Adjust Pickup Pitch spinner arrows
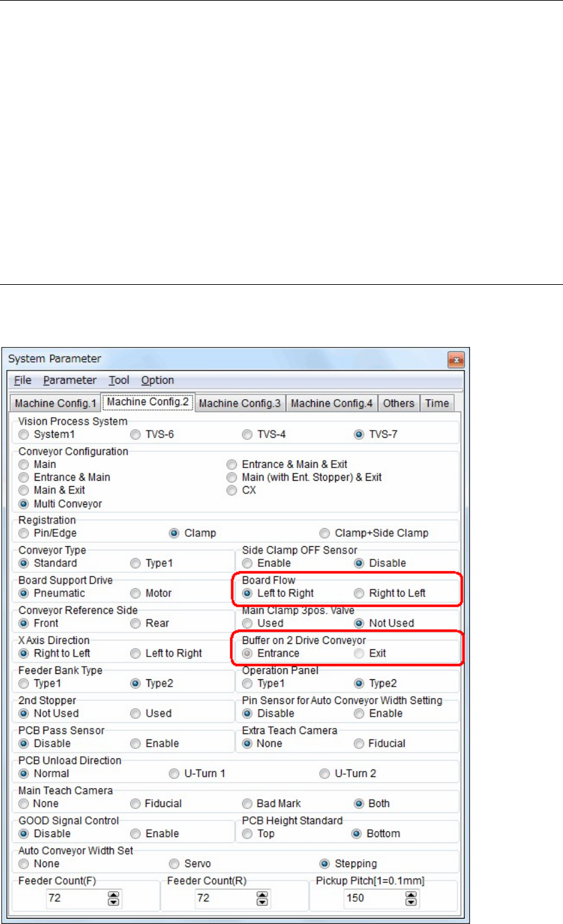The height and width of the screenshot is (924, 563). click(x=412, y=899)
